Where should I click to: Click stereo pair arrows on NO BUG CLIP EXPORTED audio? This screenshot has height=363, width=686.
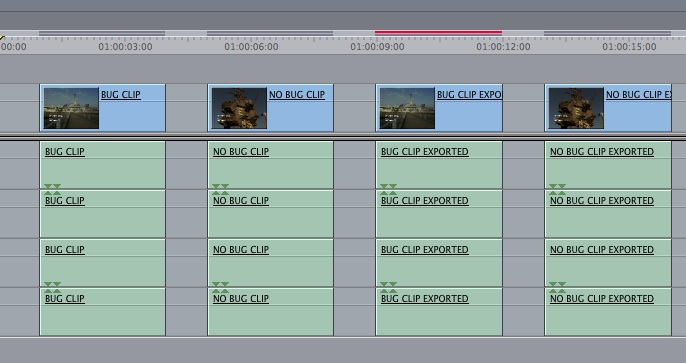(557, 189)
